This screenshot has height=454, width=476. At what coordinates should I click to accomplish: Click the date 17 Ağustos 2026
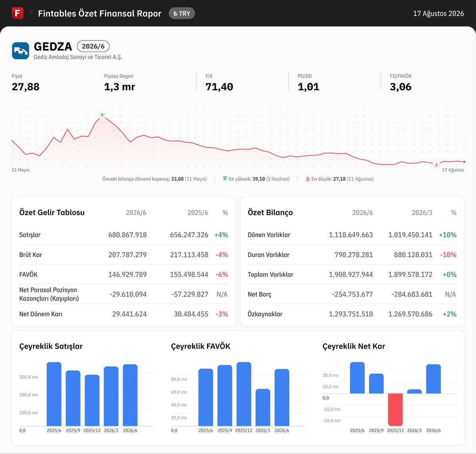pos(438,13)
